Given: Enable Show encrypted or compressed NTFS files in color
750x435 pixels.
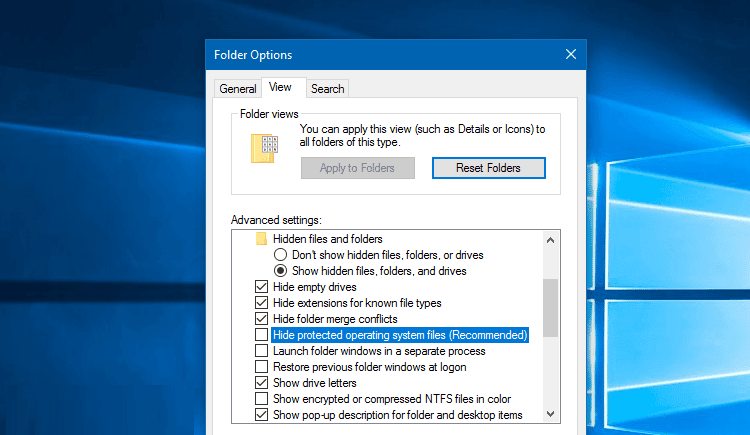Looking at the screenshot, I should coord(261,399).
